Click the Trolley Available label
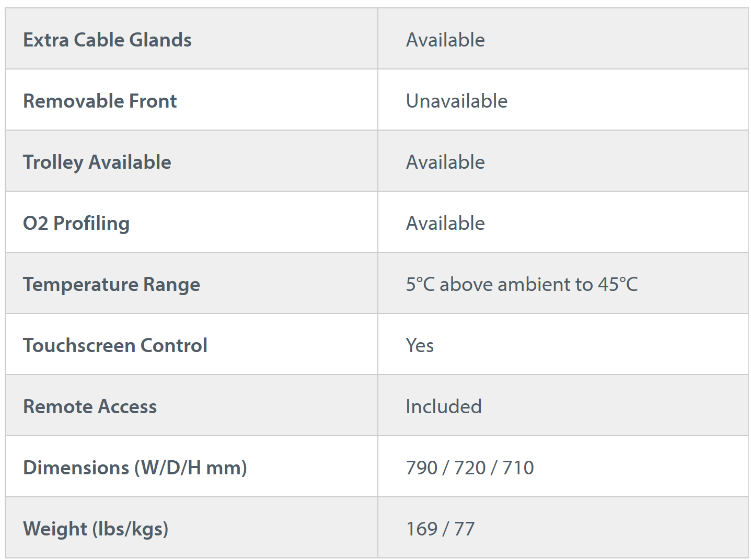Screen dimensions: 751x560 pos(97,162)
